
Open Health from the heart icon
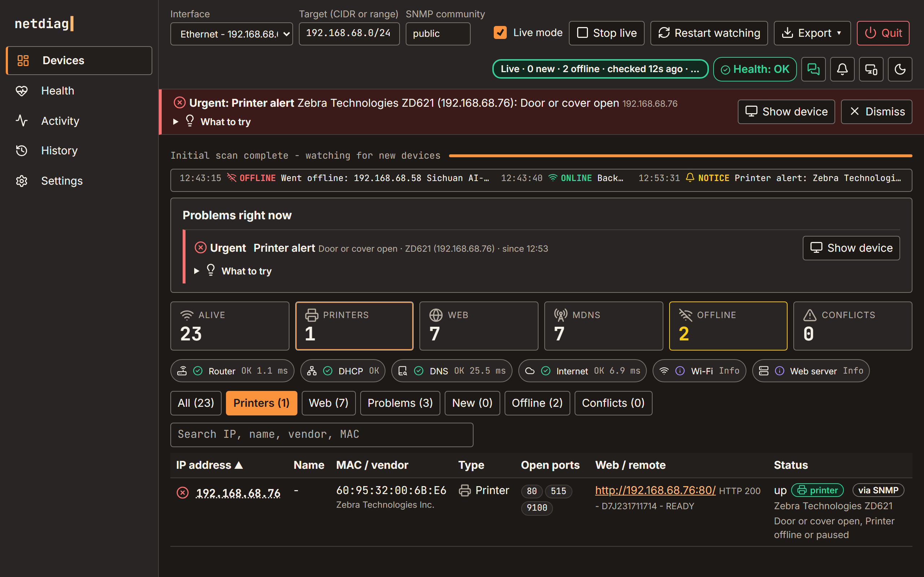(x=22, y=91)
